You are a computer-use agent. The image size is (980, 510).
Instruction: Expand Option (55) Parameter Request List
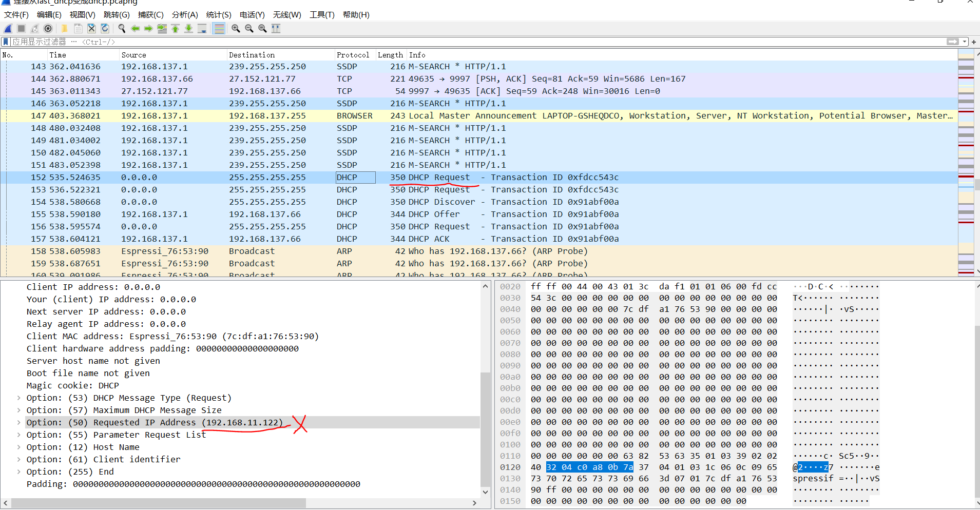[x=19, y=435]
